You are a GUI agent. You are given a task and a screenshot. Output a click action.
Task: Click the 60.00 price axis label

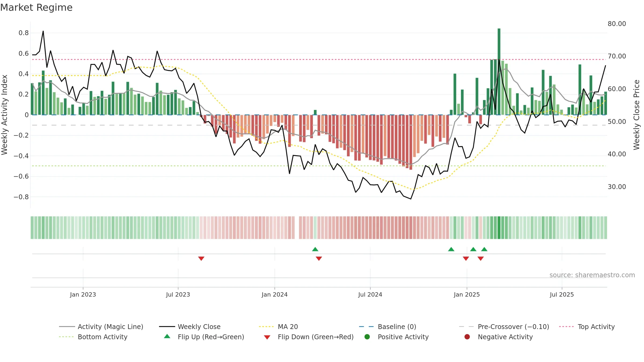coord(617,89)
